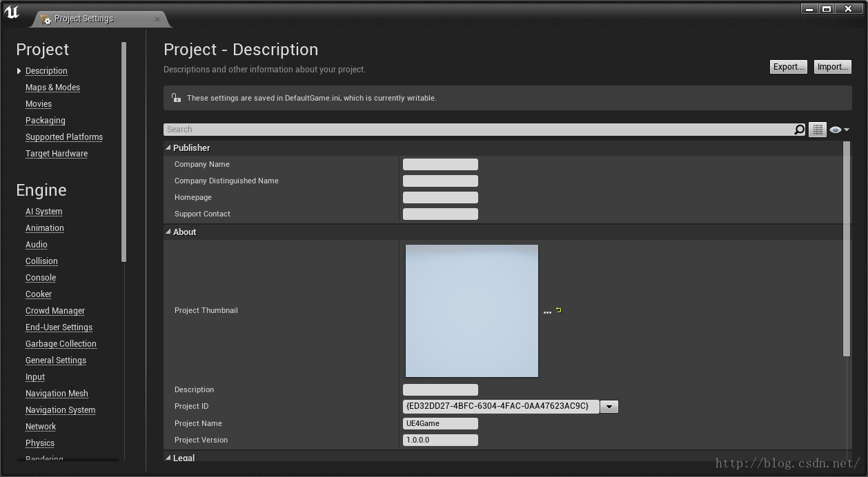Click the Homepage input field
Image resolution: width=868 pixels, height=477 pixels.
point(440,197)
